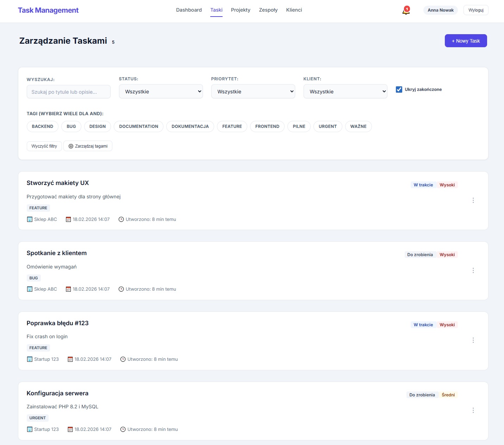Toggle the URGENT tag filter chip

[328, 126]
